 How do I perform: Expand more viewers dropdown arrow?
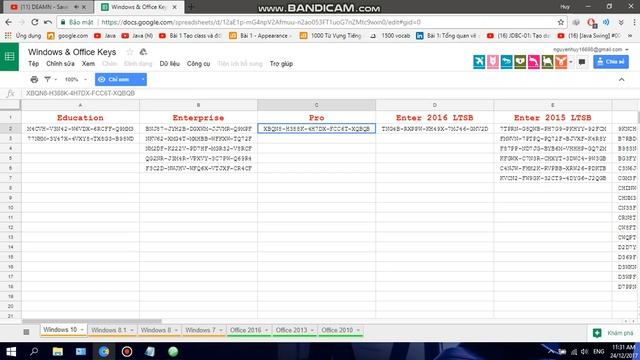point(571,62)
